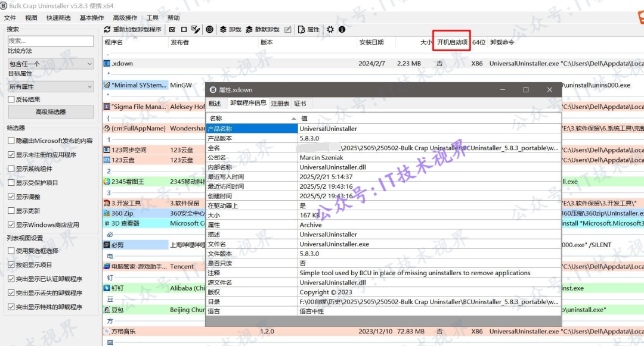Click the 静默卸载 quiet uninstall button

(262, 30)
